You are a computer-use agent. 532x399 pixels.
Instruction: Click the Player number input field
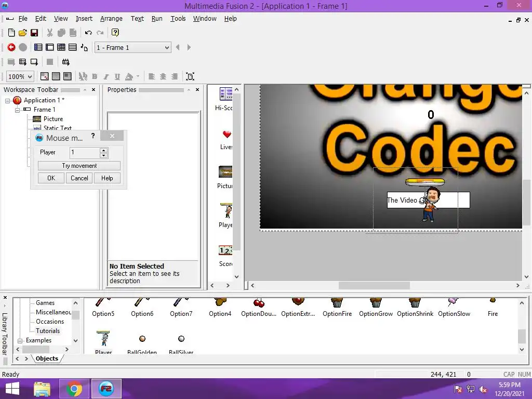(x=85, y=153)
